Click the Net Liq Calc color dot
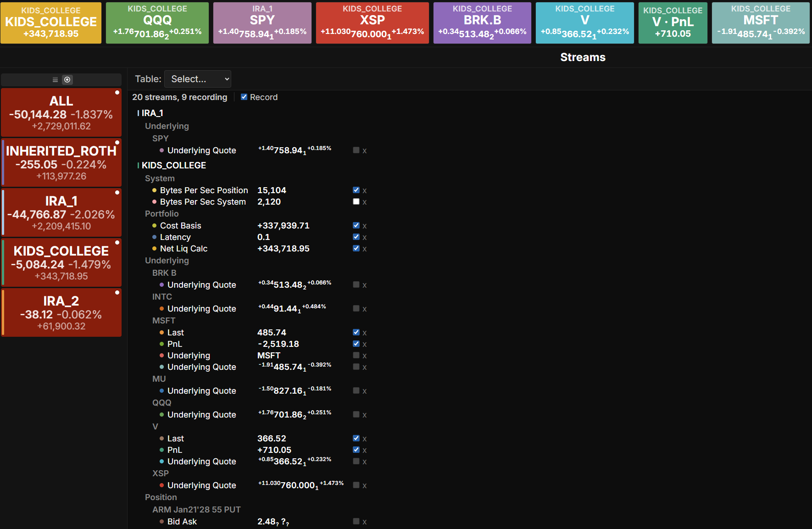812x529 pixels. (x=155, y=249)
